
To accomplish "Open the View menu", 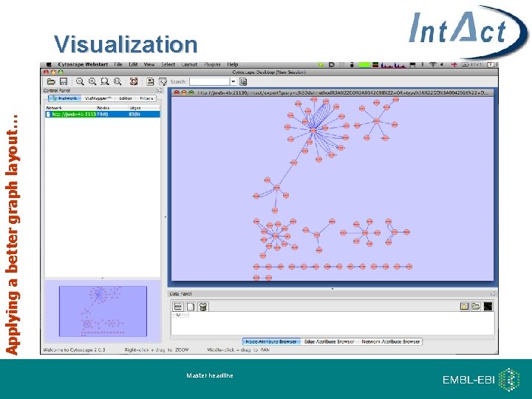I will point(149,64).
